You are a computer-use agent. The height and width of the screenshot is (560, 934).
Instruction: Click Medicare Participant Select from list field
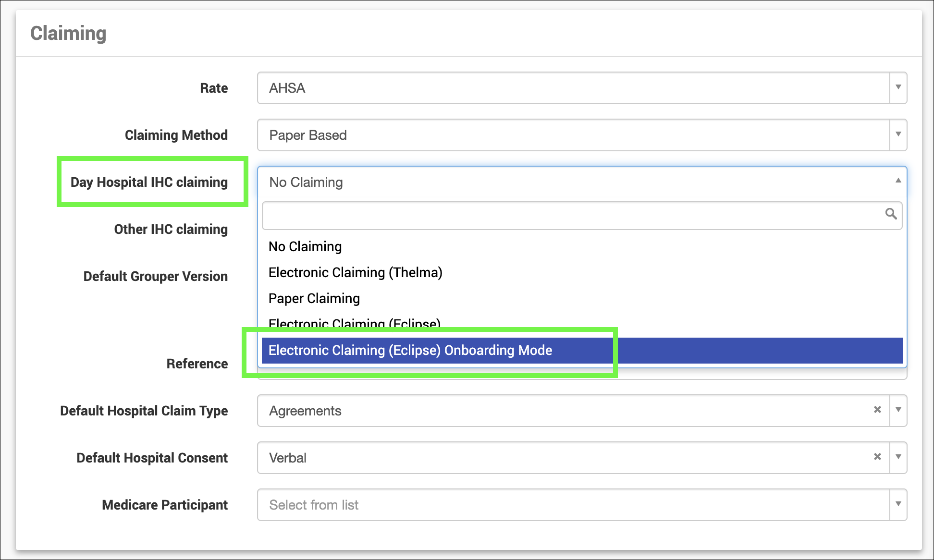572,505
